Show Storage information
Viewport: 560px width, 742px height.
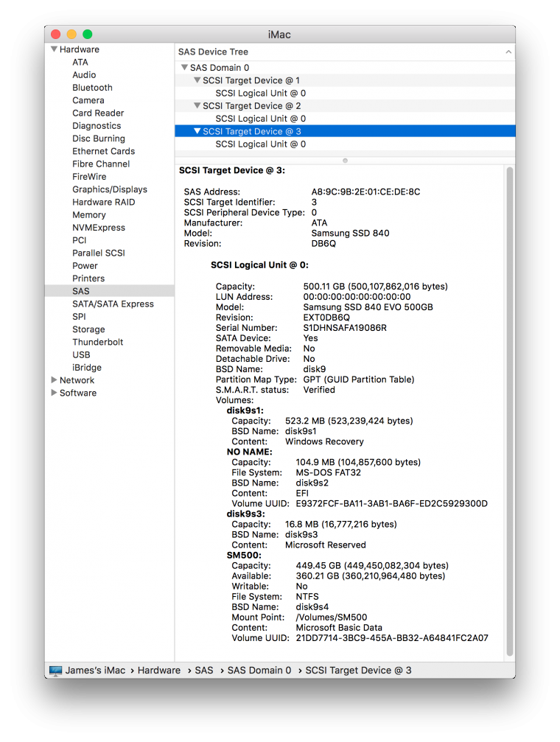tap(88, 329)
